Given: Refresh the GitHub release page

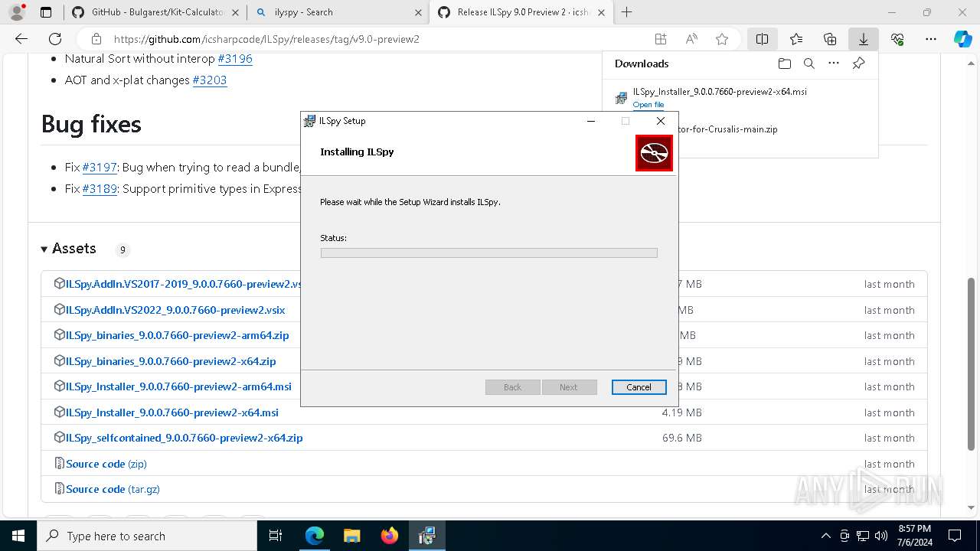Looking at the screenshot, I should click(55, 39).
